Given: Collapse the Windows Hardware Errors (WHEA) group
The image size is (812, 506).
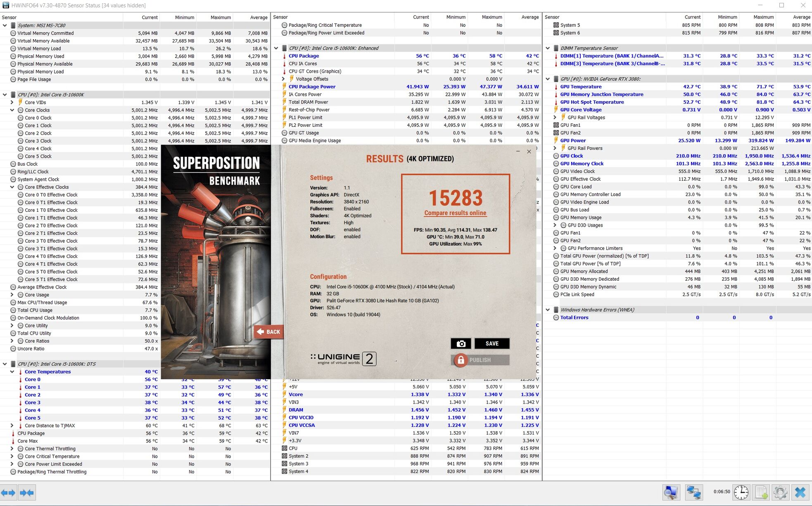Looking at the screenshot, I should pyautogui.click(x=548, y=310).
